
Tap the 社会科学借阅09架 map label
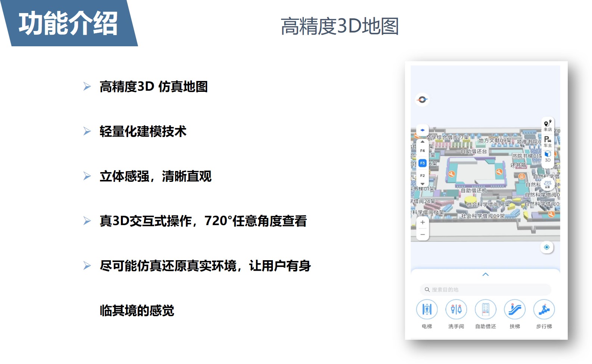[x=483, y=216]
